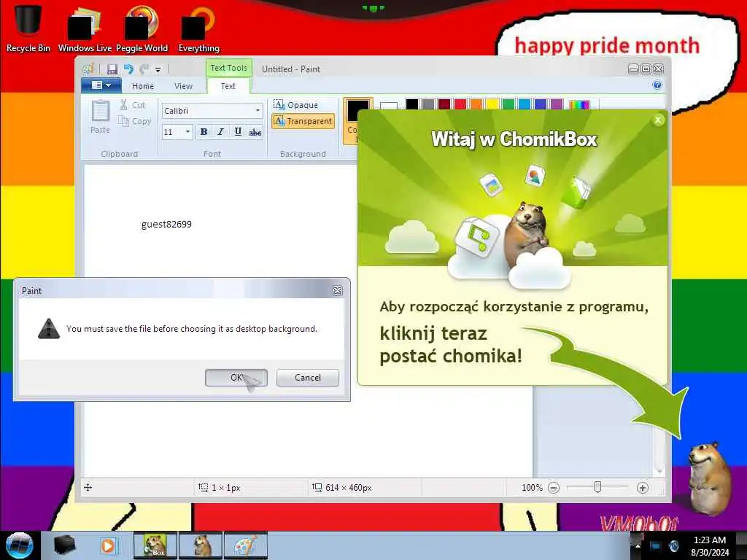This screenshot has height=560, width=747.
Task: Click the network tray icon
Action: coord(656,545)
